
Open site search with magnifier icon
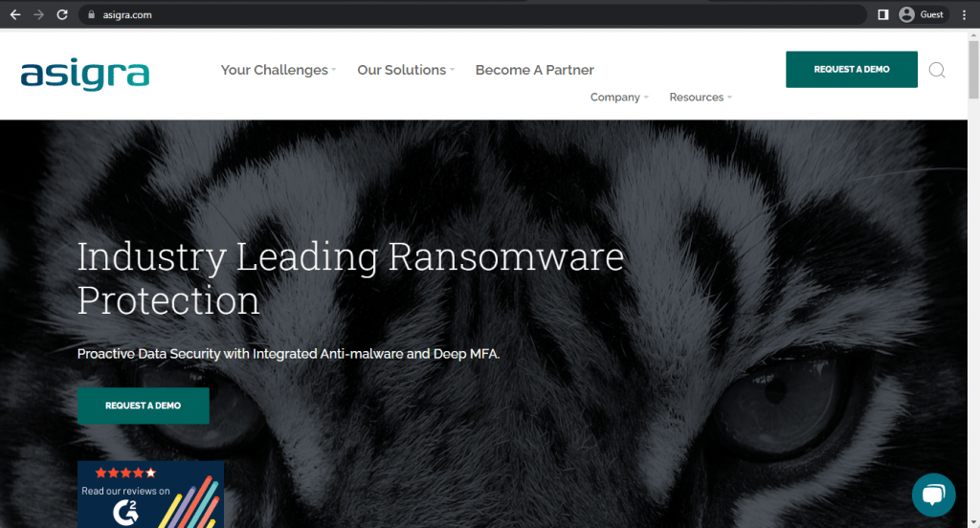coord(936,70)
